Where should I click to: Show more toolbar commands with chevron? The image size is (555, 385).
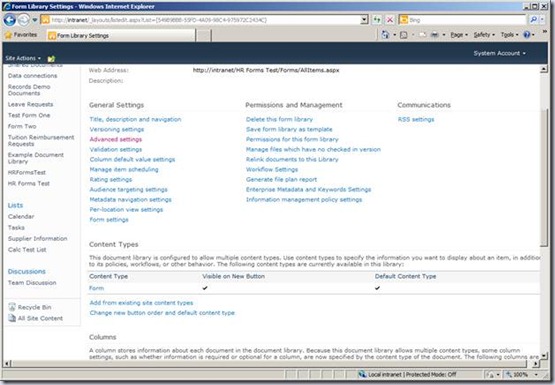click(544, 32)
